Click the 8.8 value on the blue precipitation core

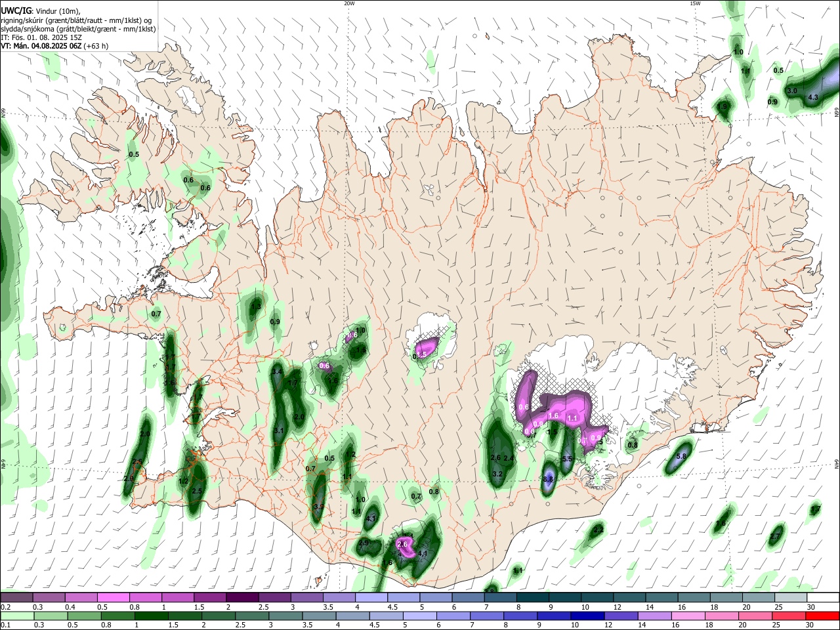pos(549,479)
